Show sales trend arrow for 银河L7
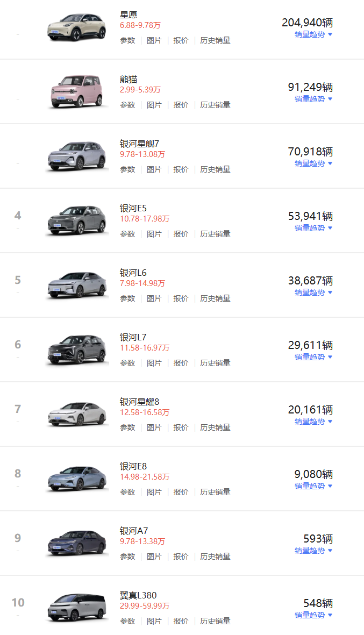This screenshot has width=364, height=635. 330,357
